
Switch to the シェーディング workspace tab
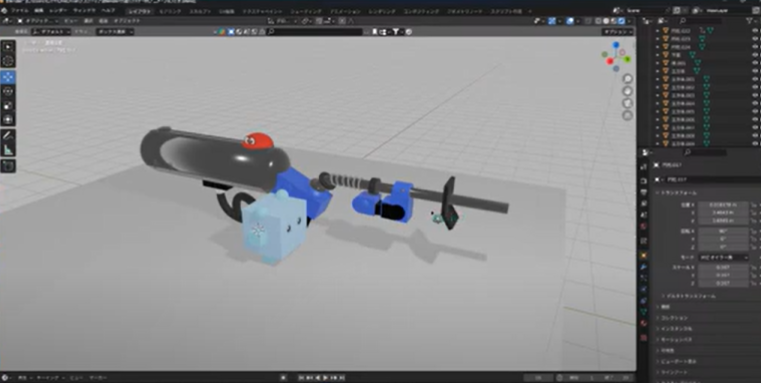(306, 11)
